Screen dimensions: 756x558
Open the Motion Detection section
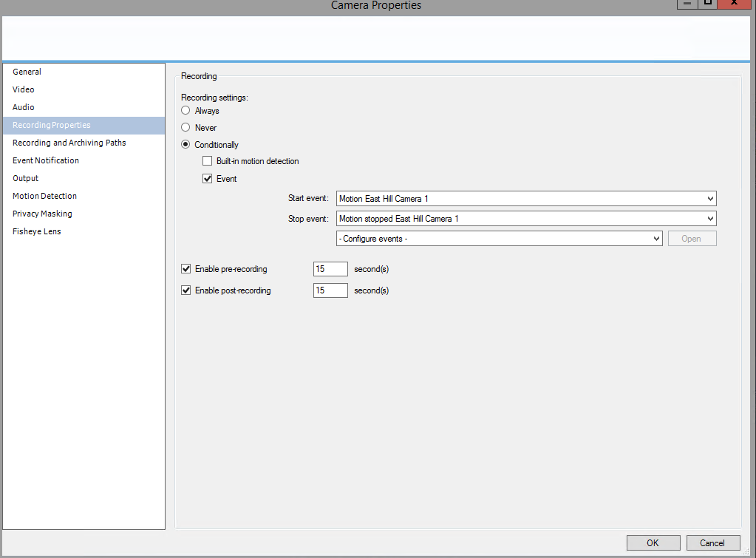(45, 196)
